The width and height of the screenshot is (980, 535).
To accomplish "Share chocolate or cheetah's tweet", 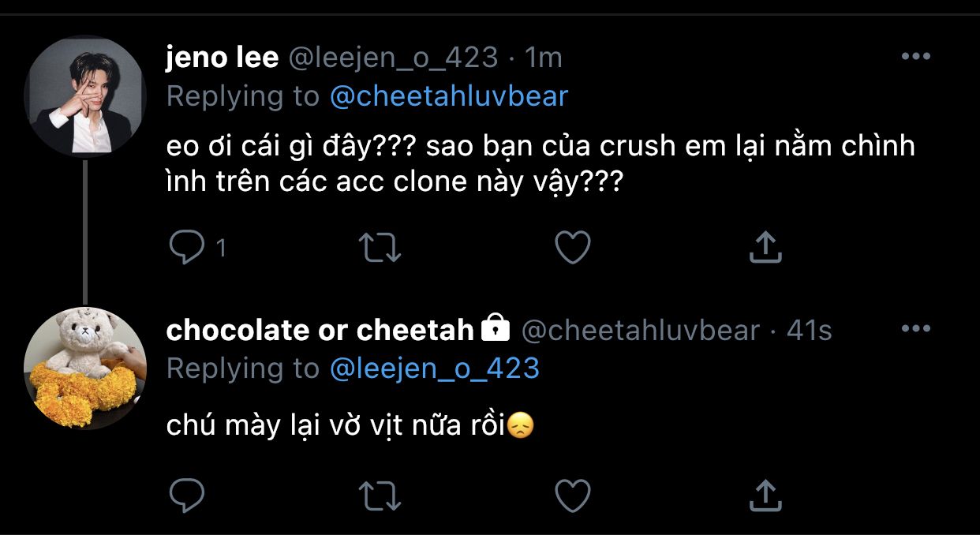I will coord(764,496).
